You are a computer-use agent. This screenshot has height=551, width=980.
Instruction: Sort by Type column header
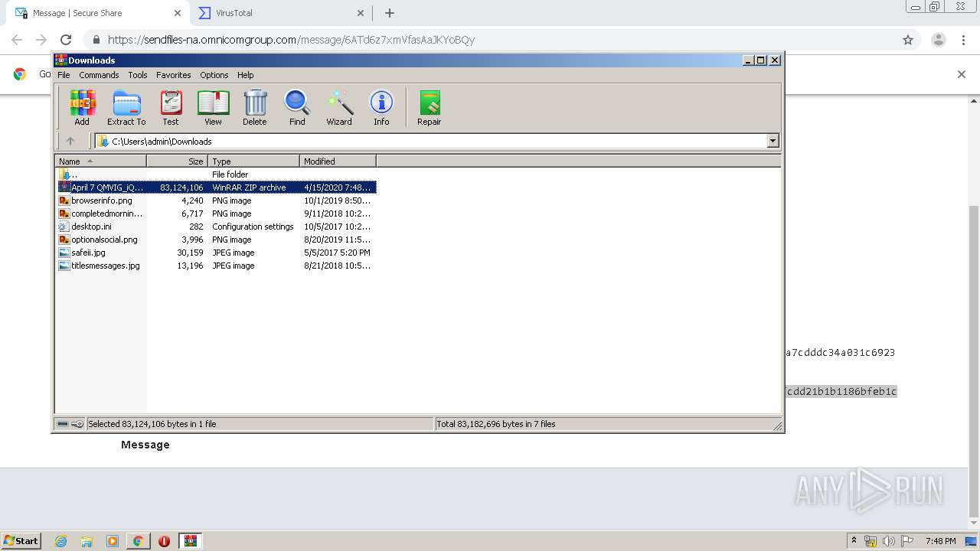coord(253,161)
